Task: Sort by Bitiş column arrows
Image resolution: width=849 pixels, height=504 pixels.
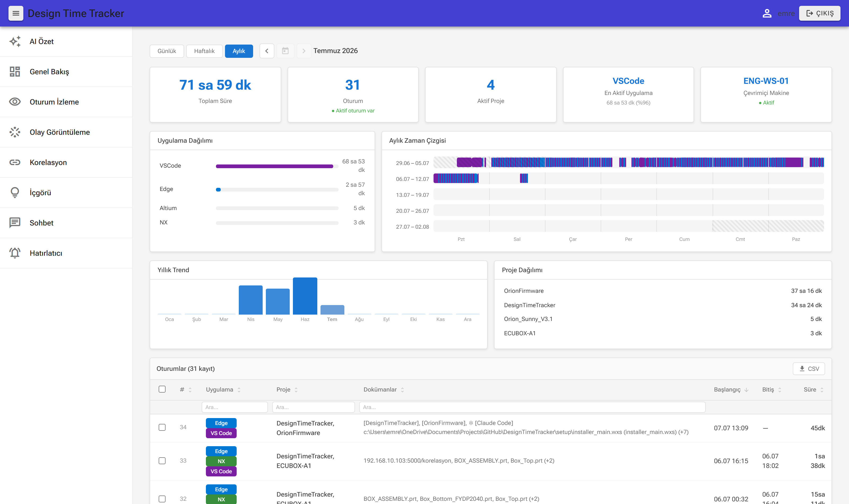Action: point(780,390)
